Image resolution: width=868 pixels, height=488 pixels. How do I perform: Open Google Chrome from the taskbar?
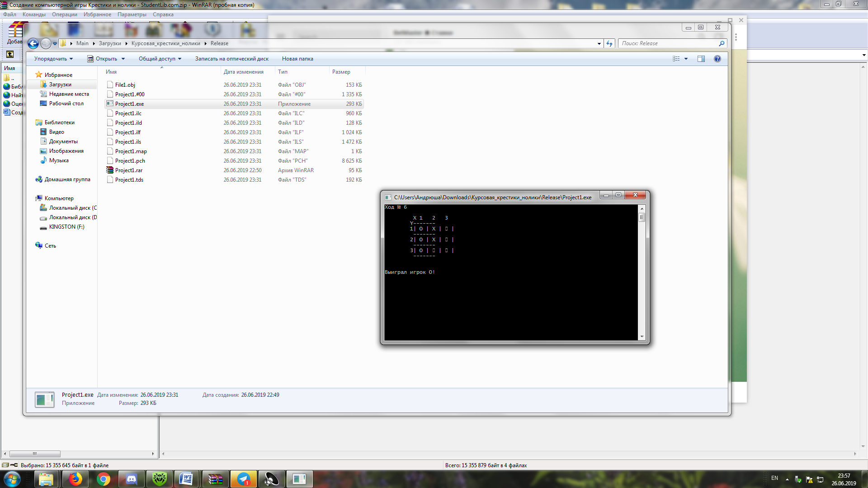[104, 479]
